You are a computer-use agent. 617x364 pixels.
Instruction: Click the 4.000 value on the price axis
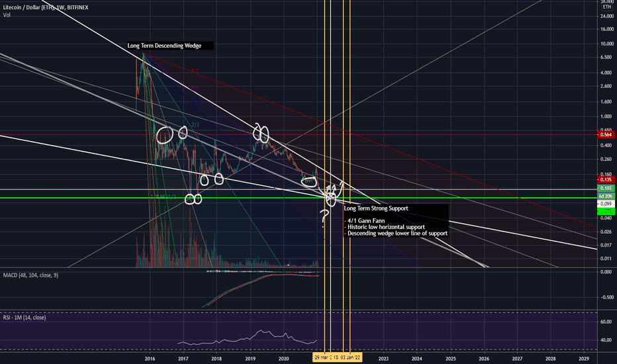[x=606, y=73]
